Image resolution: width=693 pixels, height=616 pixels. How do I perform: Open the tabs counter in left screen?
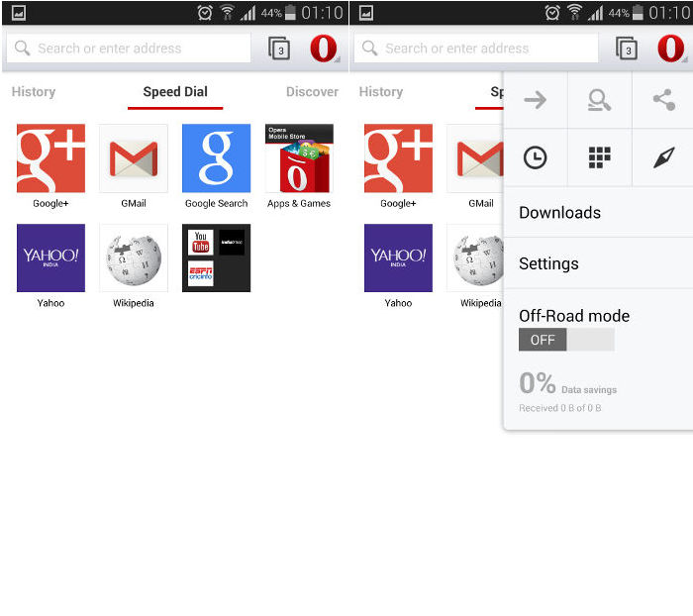pos(279,49)
